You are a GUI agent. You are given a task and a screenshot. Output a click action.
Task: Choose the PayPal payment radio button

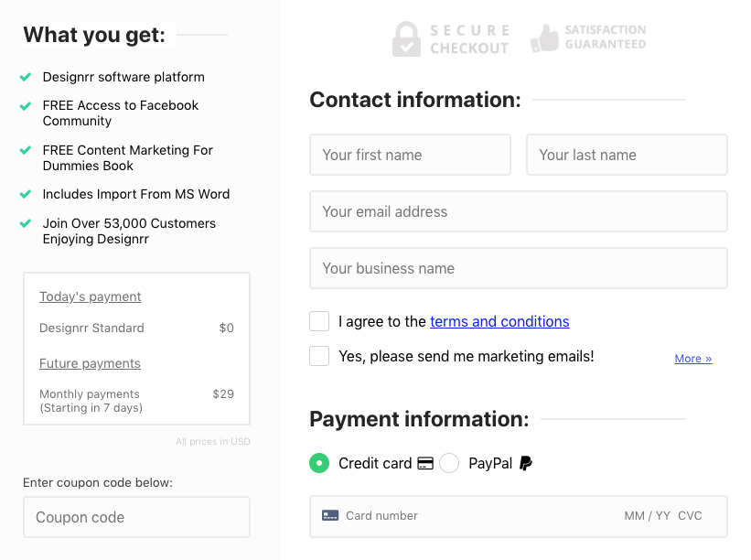[x=449, y=463]
